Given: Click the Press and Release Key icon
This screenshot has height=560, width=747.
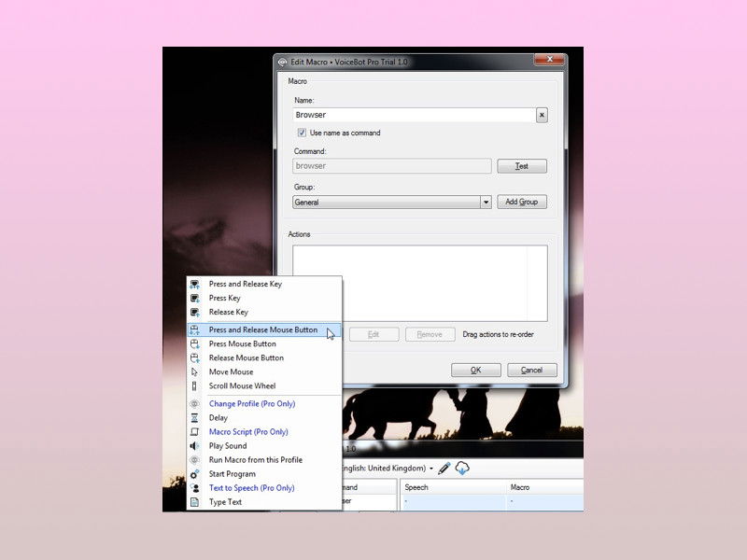Looking at the screenshot, I should pos(194,285).
